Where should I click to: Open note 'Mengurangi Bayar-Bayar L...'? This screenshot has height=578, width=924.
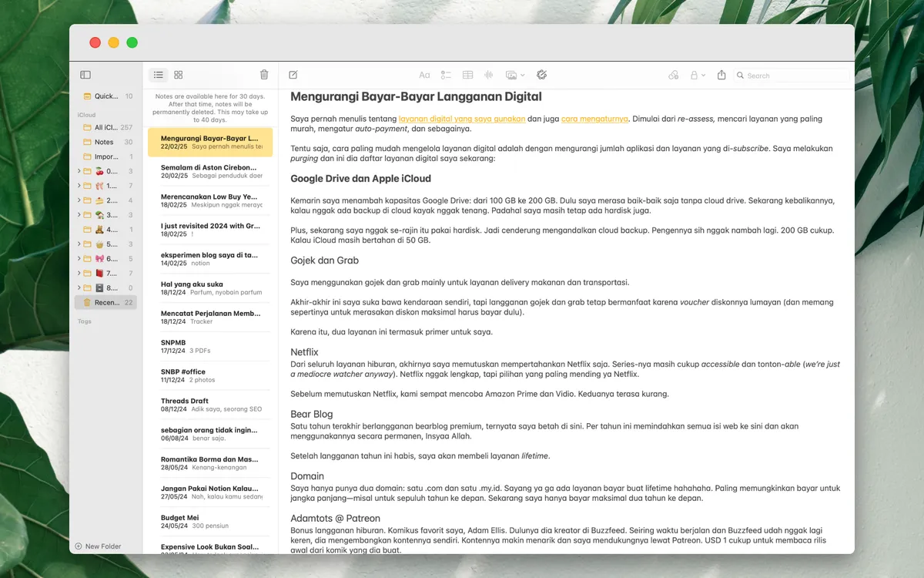click(x=210, y=143)
